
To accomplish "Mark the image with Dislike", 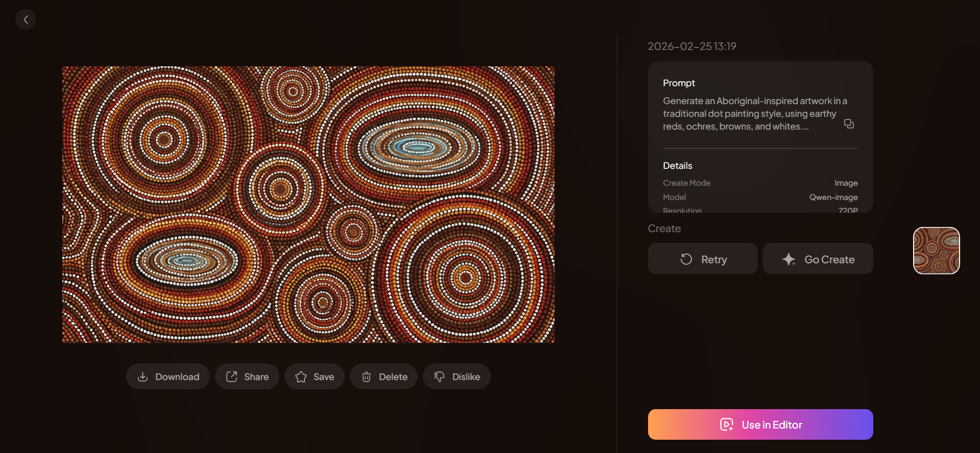I will 457,376.
